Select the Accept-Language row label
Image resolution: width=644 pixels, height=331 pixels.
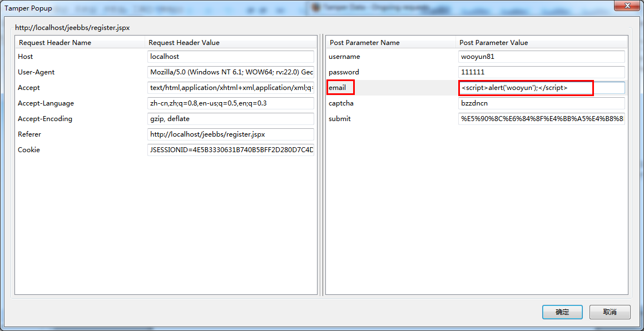(x=46, y=103)
